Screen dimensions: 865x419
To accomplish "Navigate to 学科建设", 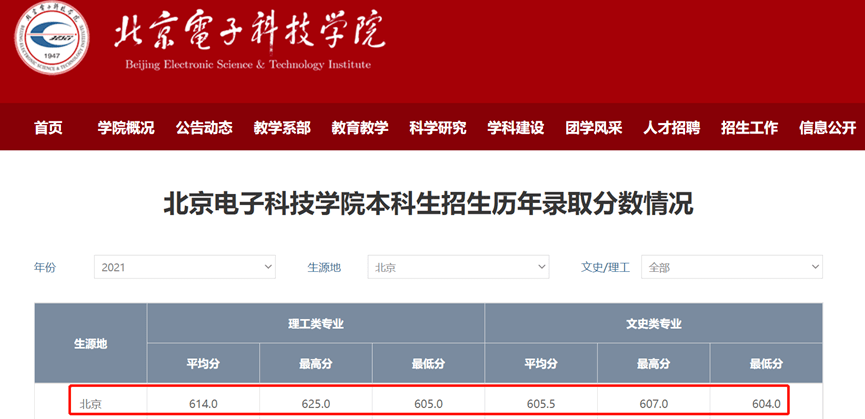I will (x=516, y=128).
